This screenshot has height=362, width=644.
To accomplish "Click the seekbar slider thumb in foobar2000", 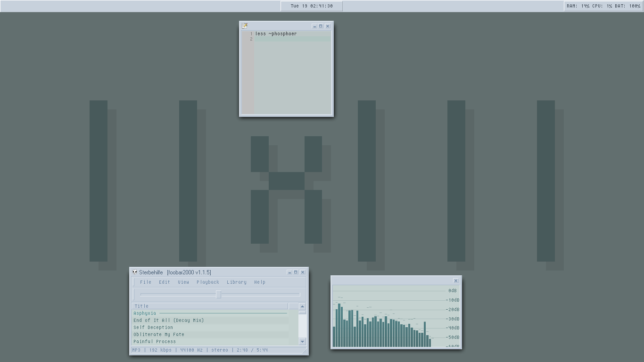I will point(219,295).
